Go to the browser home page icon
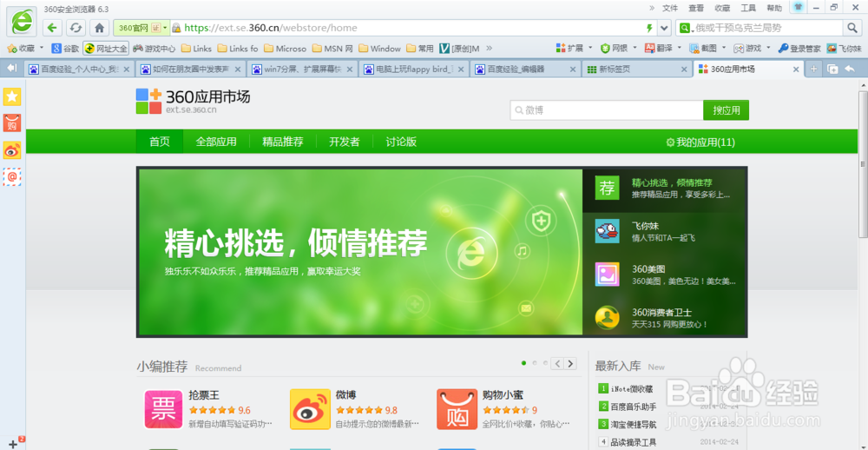Screen dimensions: 868x450 [99, 28]
